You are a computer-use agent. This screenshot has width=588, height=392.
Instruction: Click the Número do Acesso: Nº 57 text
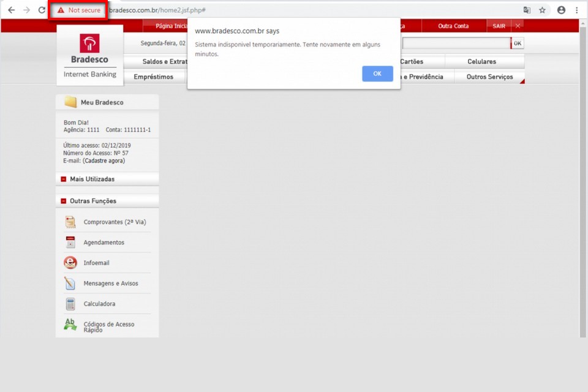pyautogui.click(x=96, y=153)
